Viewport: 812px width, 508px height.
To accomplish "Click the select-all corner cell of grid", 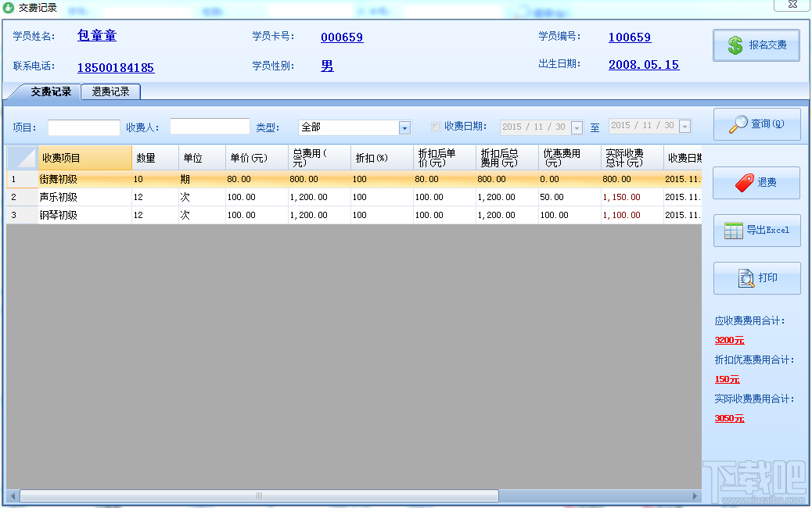I will coord(22,158).
